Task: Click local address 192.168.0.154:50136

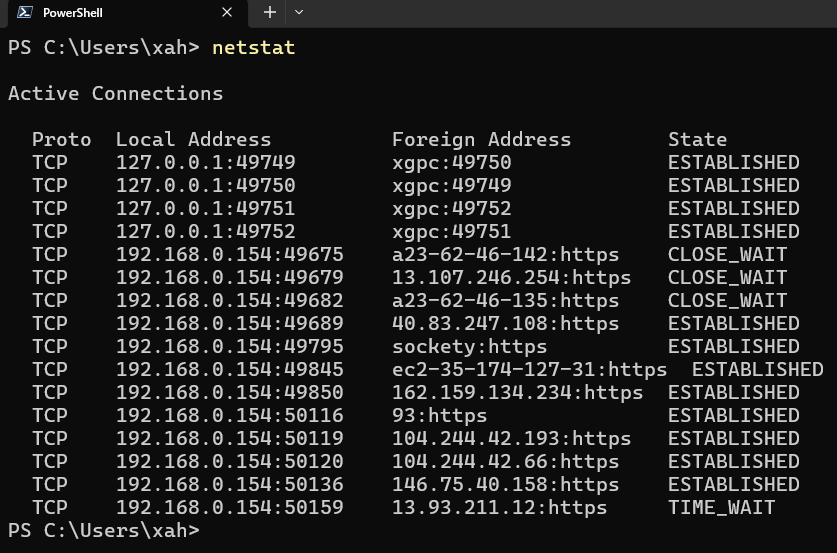Action: (229, 484)
